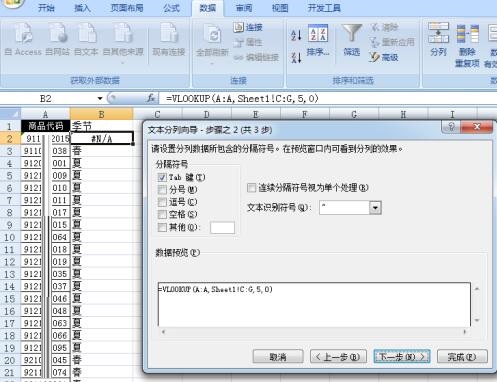Clear filter with the 清除 item
This screenshot has width=497, height=382.
click(385, 27)
